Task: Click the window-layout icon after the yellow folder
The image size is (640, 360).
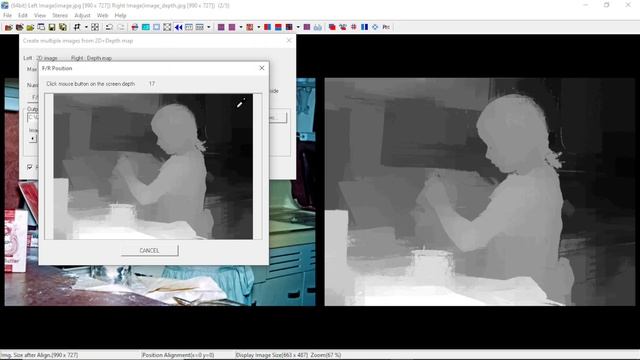Action: 41,27
